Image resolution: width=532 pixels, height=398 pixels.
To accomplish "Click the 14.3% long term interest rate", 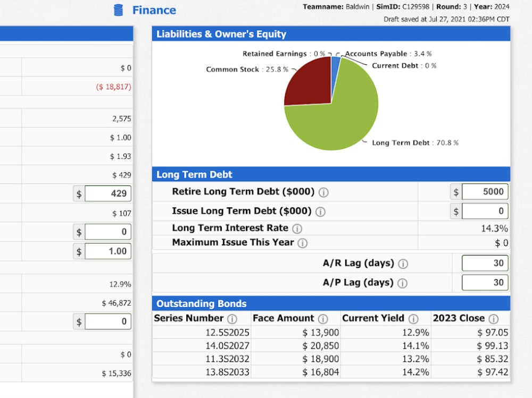I will (494, 229).
